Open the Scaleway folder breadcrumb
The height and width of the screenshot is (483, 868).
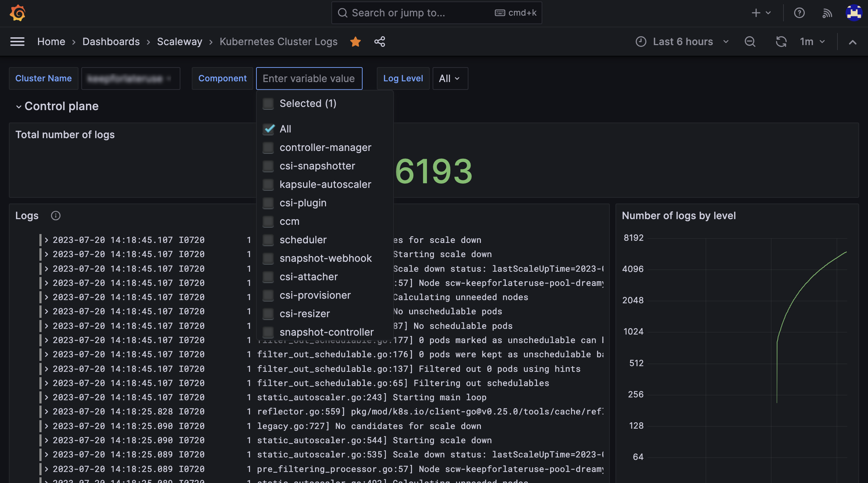coord(179,42)
